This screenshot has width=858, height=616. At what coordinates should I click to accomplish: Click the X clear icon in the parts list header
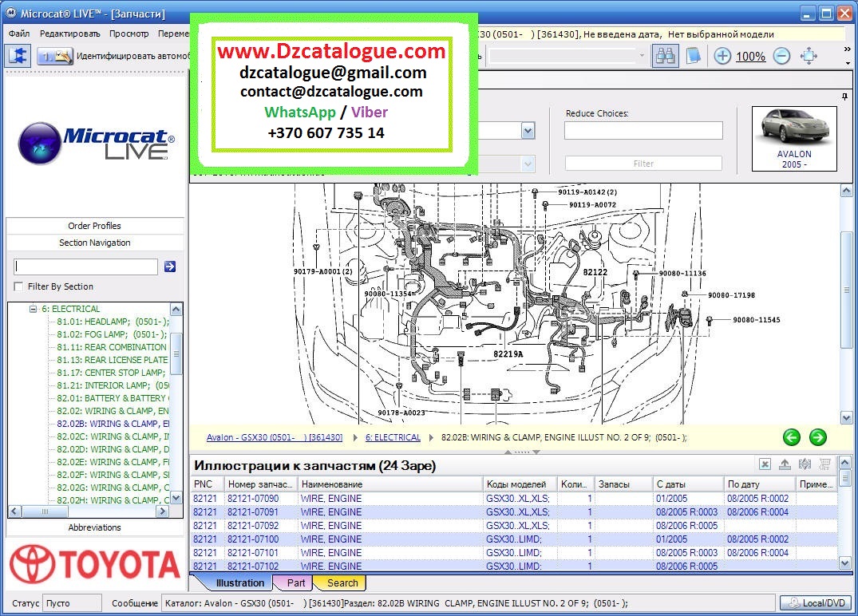click(x=765, y=464)
